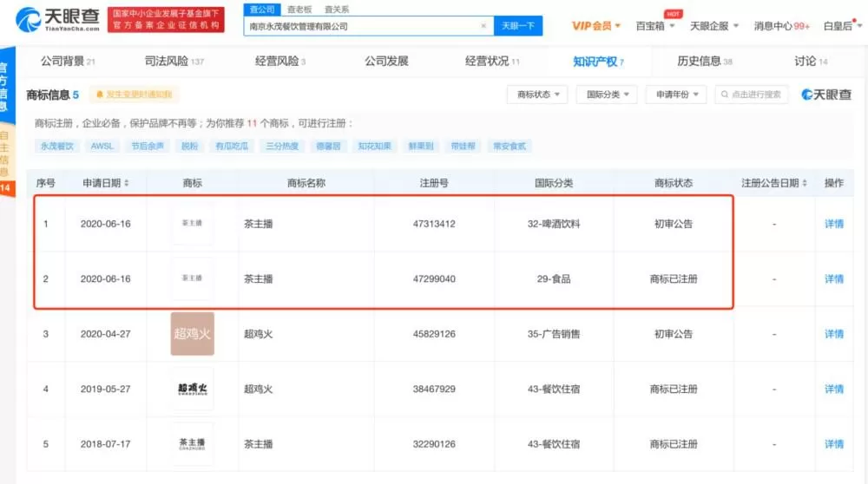
Task: Expand the 国际分类 filter dropdown
Action: 608,95
